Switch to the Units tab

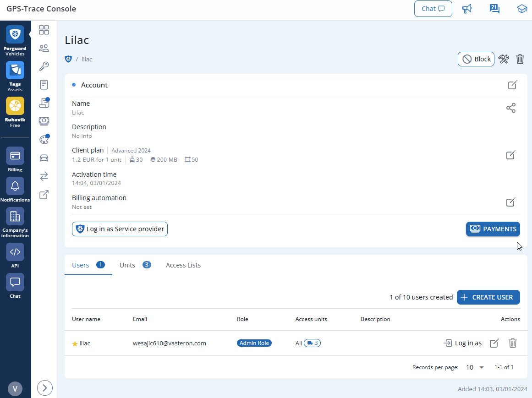pyautogui.click(x=127, y=265)
